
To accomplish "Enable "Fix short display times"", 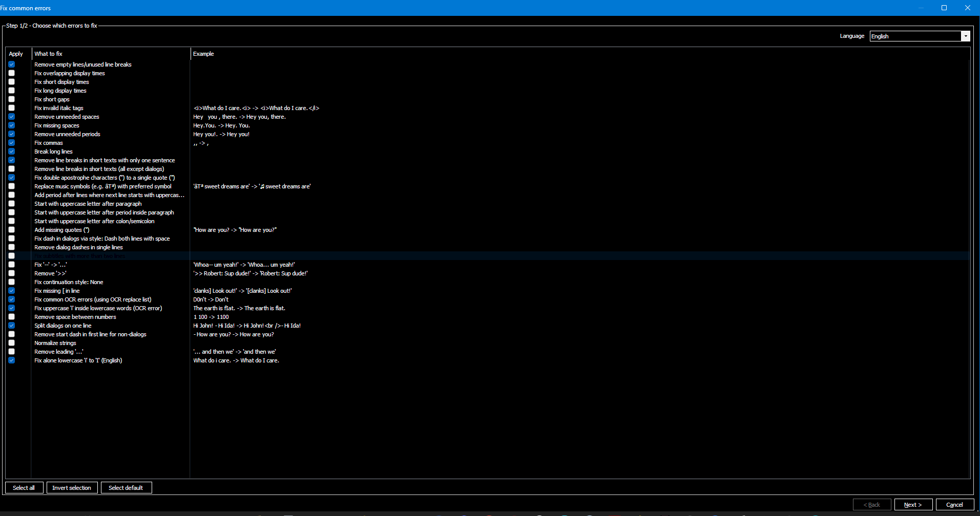I will pyautogui.click(x=11, y=81).
